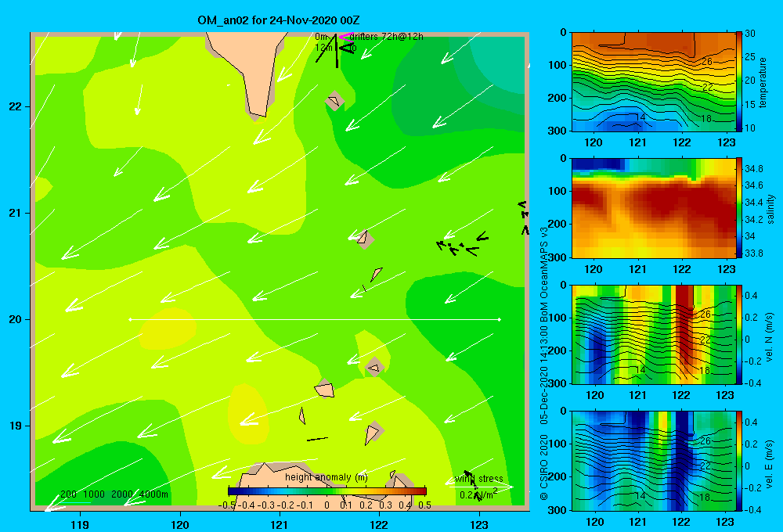Click the 300 depth label of salinity panel

pyautogui.click(x=557, y=257)
